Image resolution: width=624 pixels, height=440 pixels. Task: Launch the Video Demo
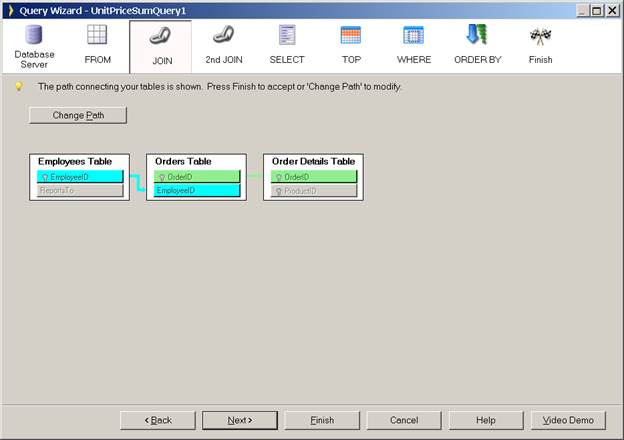pyautogui.click(x=567, y=420)
